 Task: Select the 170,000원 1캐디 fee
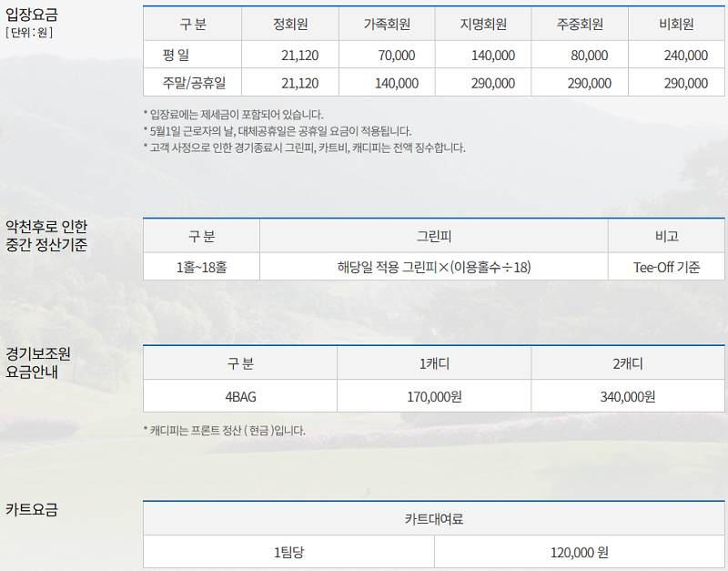[x=434, y=396]
